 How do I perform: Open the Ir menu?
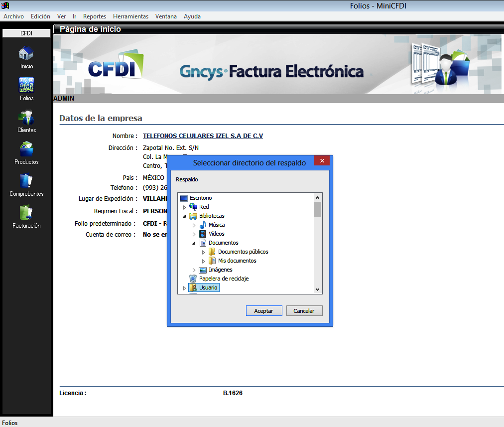coord(75,16)
